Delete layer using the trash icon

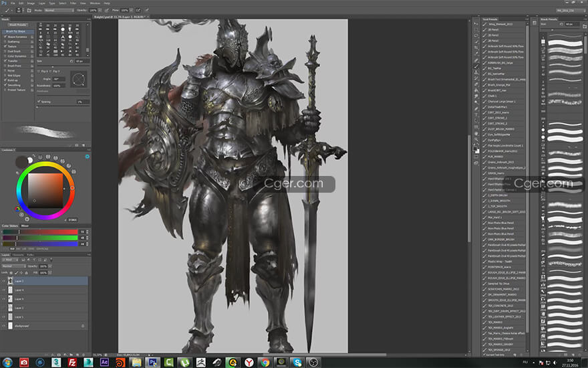[x=84, y=355]
